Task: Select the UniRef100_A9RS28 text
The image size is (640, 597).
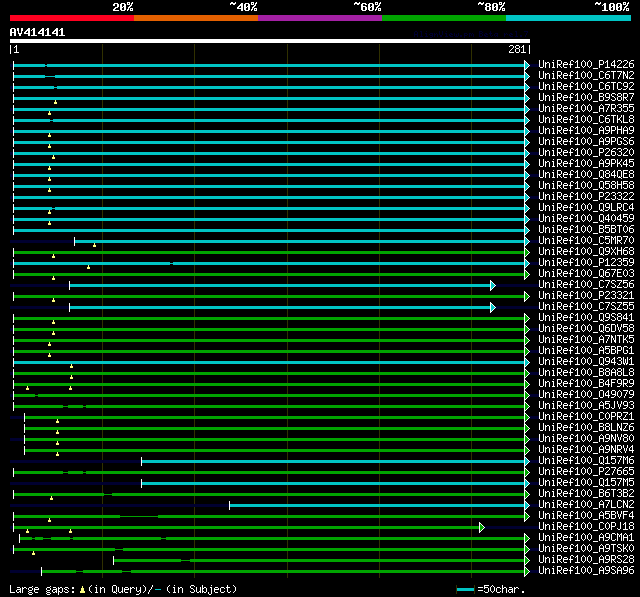Action: 586,560
